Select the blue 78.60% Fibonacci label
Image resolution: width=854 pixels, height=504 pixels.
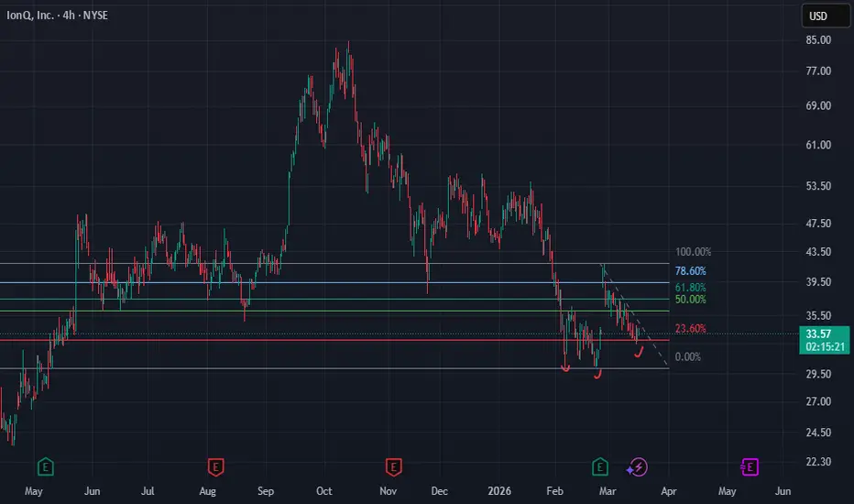coord(691,271)
